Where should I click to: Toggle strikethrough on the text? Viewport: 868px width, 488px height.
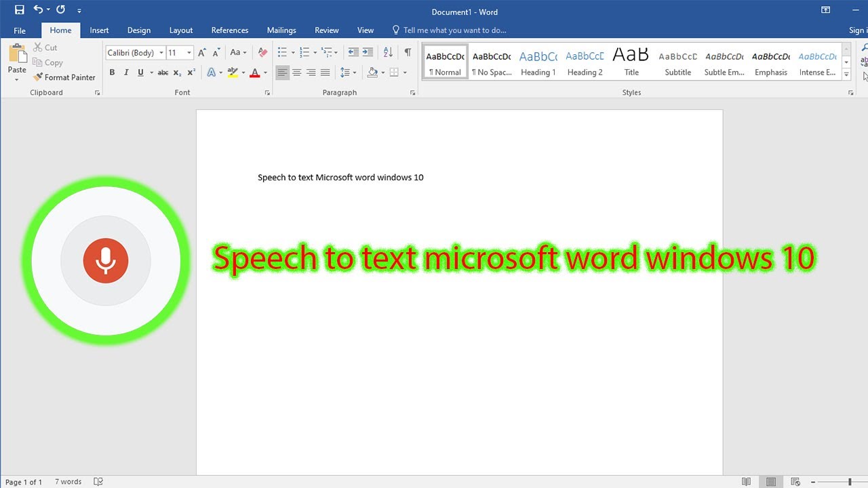point(163,73)
